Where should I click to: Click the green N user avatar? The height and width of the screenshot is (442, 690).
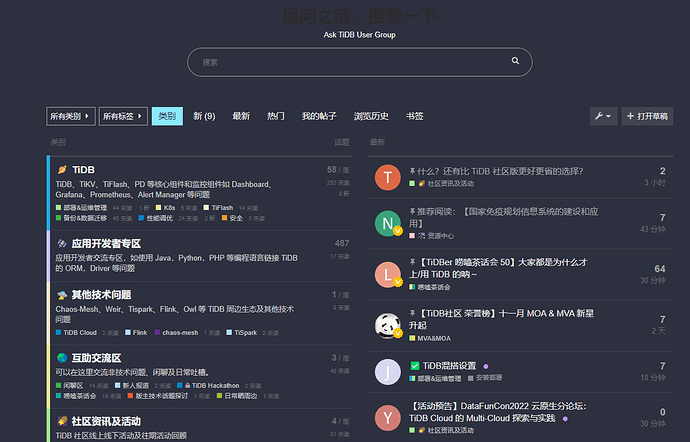tap(388, 223)
